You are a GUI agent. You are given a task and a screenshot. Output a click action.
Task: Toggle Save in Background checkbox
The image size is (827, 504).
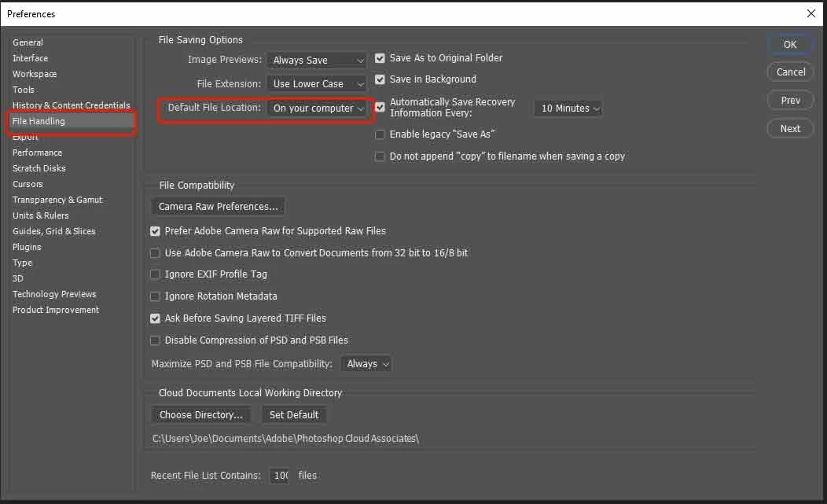coord(380,79)
